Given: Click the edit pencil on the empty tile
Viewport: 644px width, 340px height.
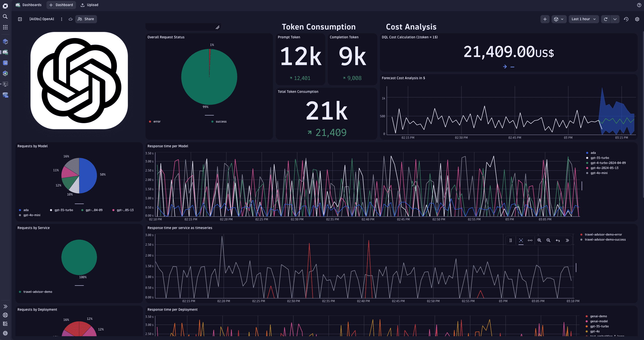Looking at the screenshot, I should [218, 27].
